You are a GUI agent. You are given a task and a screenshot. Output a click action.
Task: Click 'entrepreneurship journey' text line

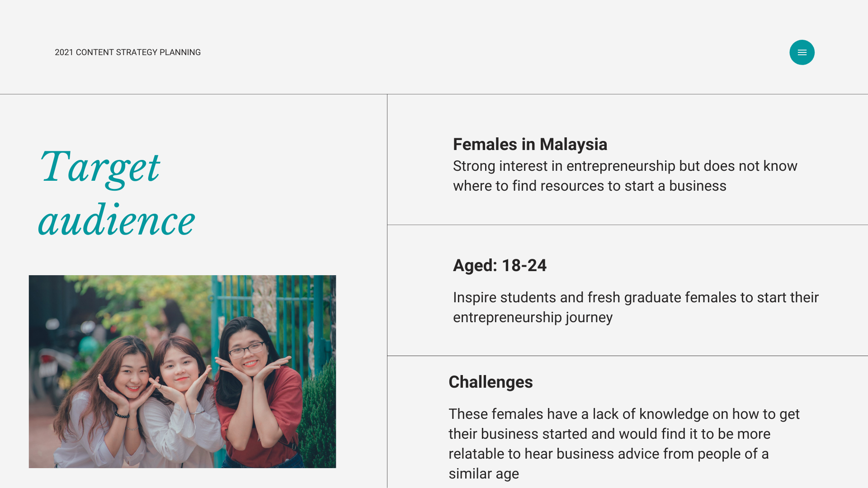(533, 317)
